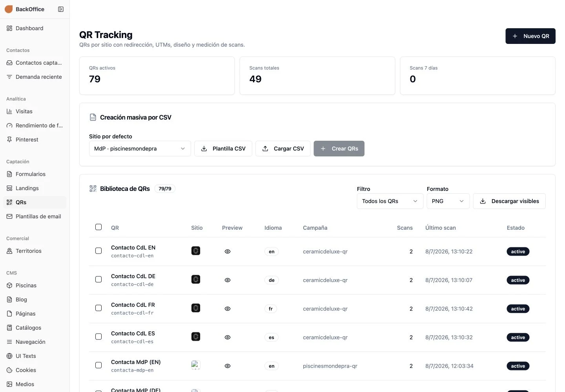This screenshot has height=392, width=565.
Task: Check the Contacto CdL ES row checkbox
Action: pos(98,337)
